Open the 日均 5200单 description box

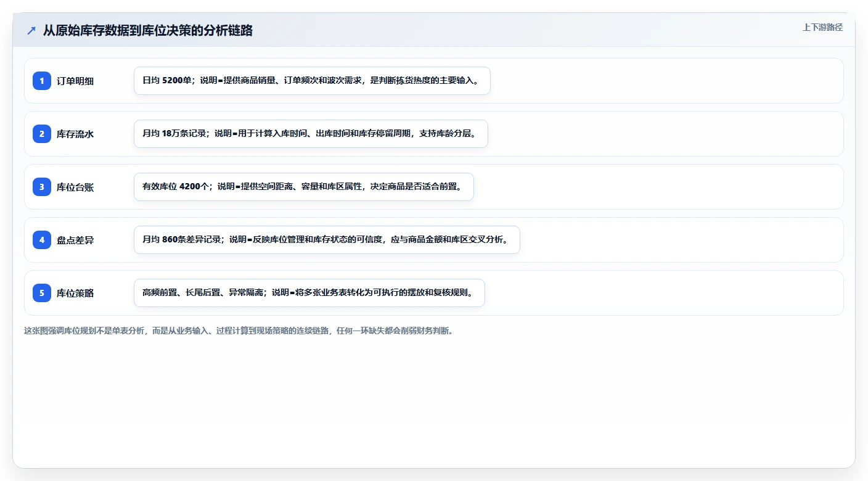coord(312,81)
